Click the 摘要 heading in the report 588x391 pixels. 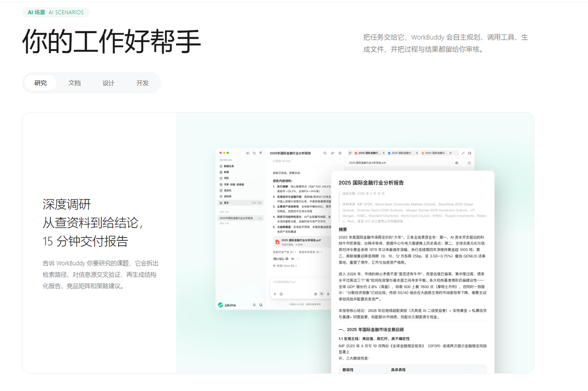tap(343, 229)
